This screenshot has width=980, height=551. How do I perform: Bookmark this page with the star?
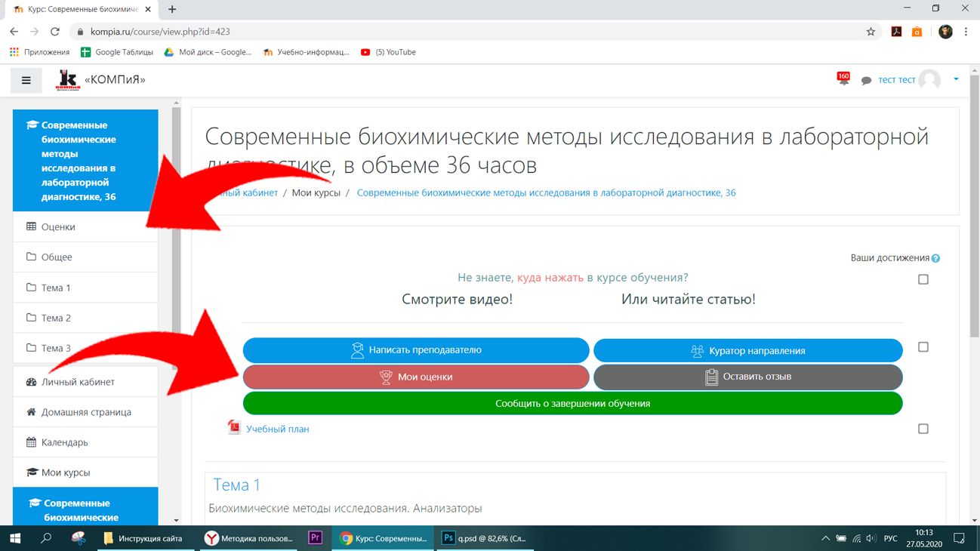point(871,32)
